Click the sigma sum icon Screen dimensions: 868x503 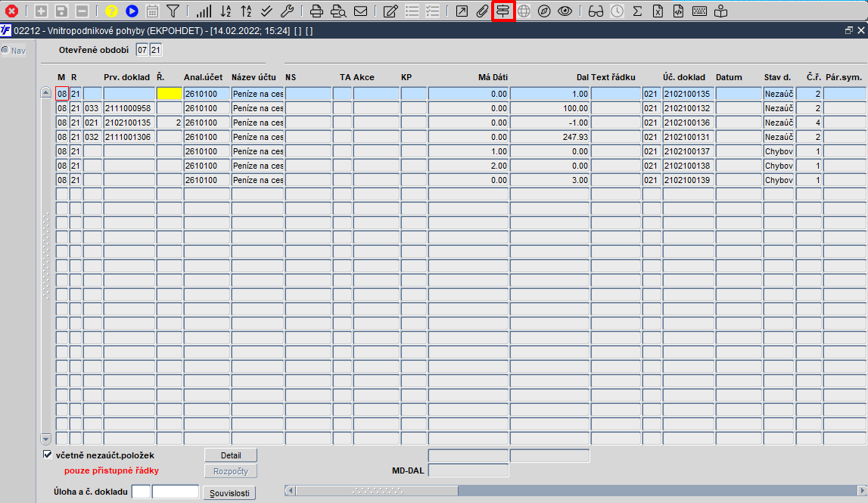coord(637,11)
